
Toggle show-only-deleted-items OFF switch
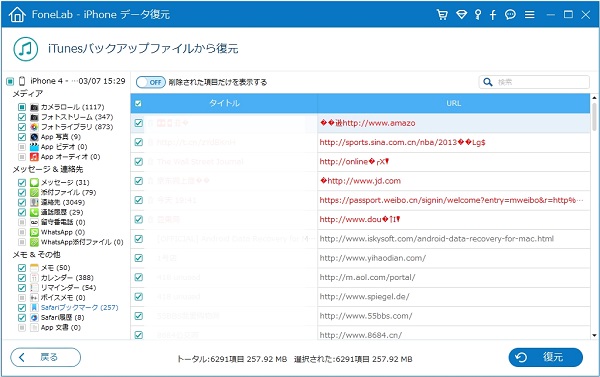pyautogui.click(x=151, y=82)
